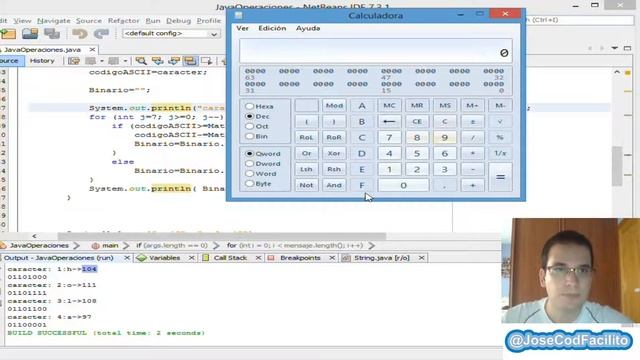Select the Qword radio button
Screen dimensions: 640x360
(249, 153)
